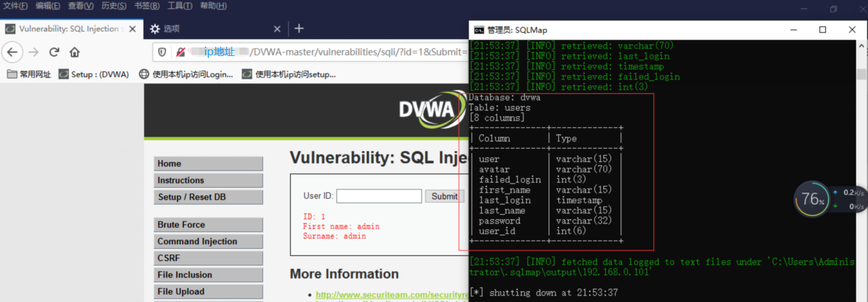Image resolution: width=868 pixels, height=302 pixels.
Task: Open the File Inclusion page
Action: tap(208, 275)
